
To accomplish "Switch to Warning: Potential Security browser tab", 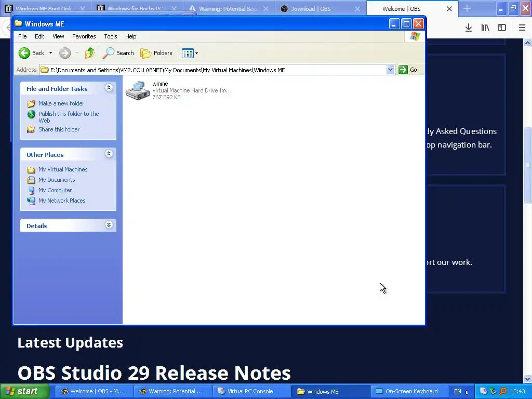I will (x=229, y=8).
